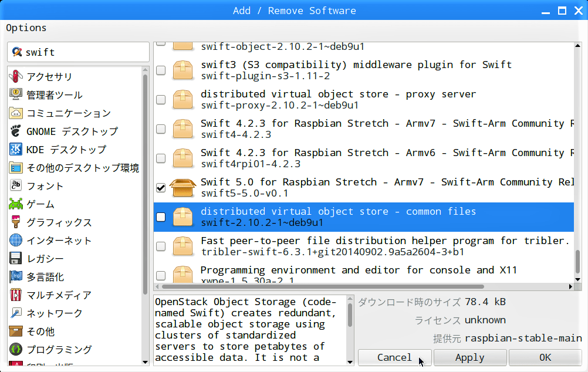Viewport: 588px width, 372px height.
Task: Select the Swift 4.2.3 Armv7 package row
Action: point(364,128)
